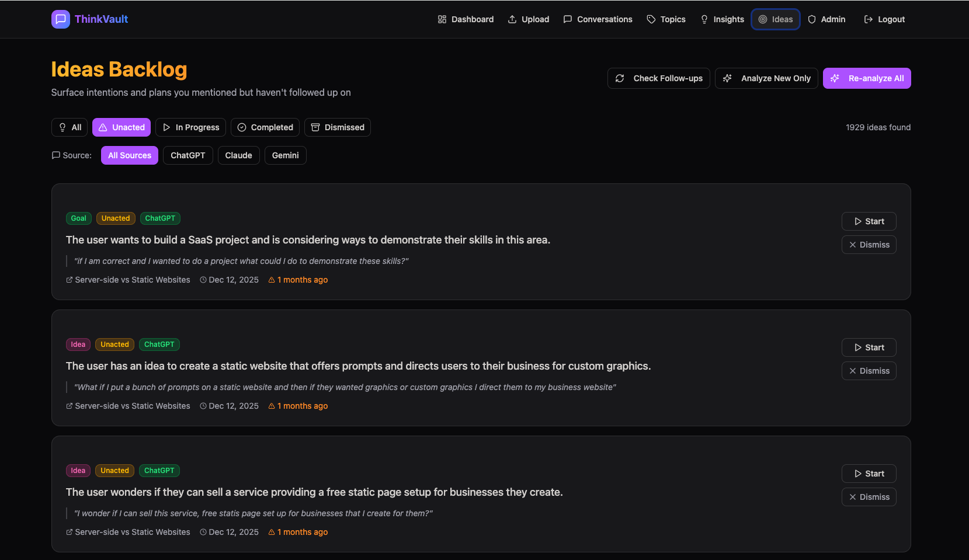Screen dimensions: 969x560
Task: Click the Dashboard grid icon
Action: coord(441,19)
